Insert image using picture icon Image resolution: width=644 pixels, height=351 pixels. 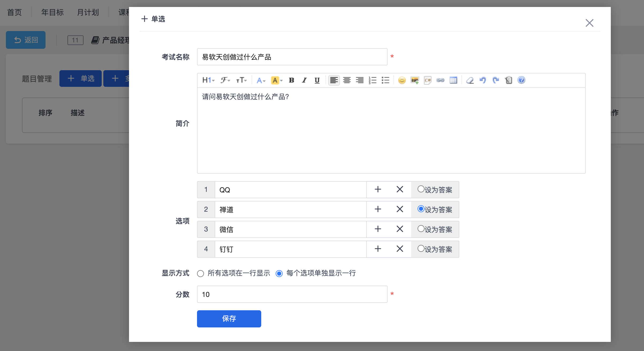click(415, 80)
